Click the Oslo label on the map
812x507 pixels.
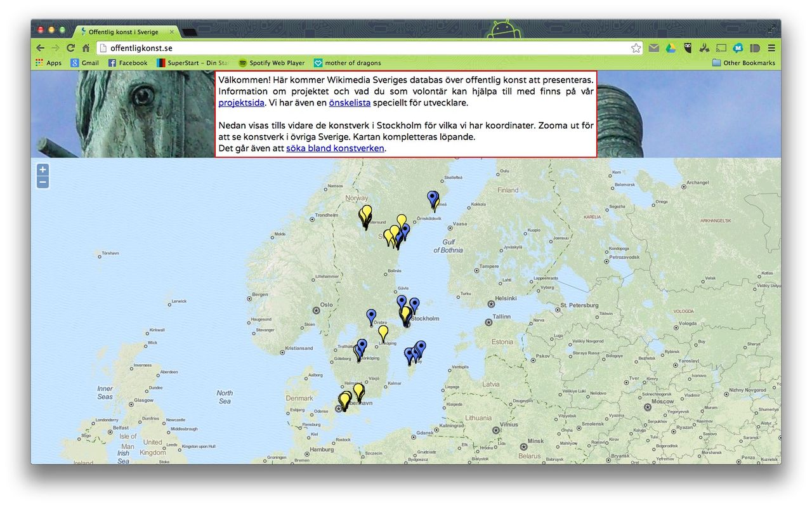click(327, 305)
